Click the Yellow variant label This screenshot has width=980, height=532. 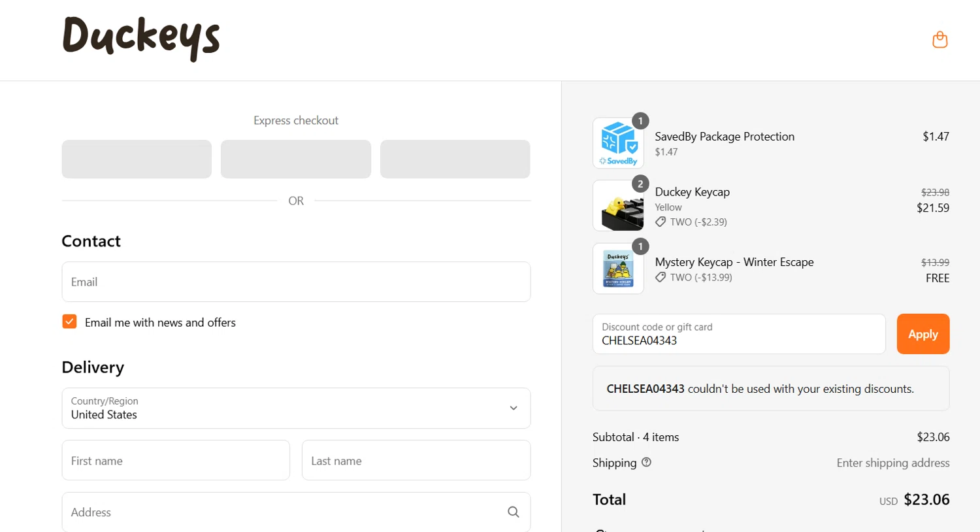(668, 207)
